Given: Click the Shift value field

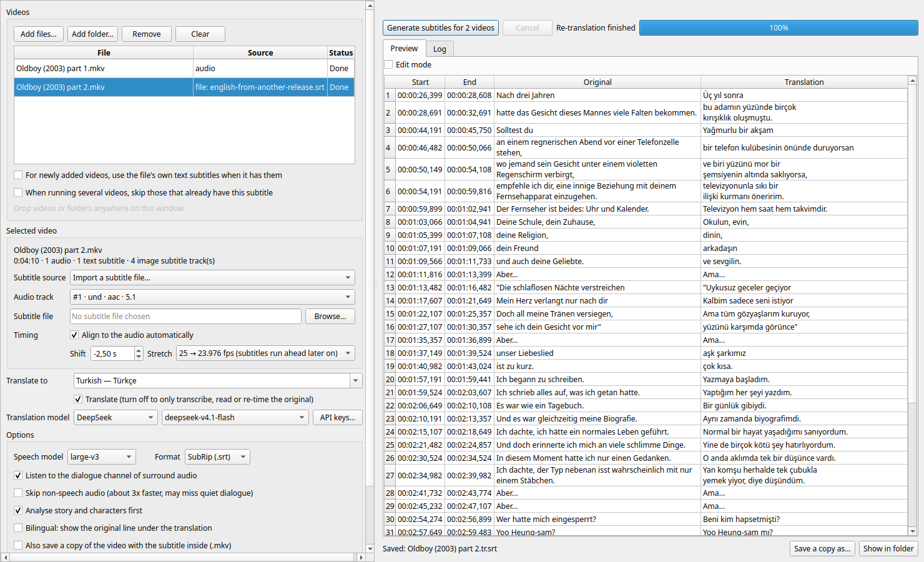Looking at the screenshot, I should click(x=112, y=353).
